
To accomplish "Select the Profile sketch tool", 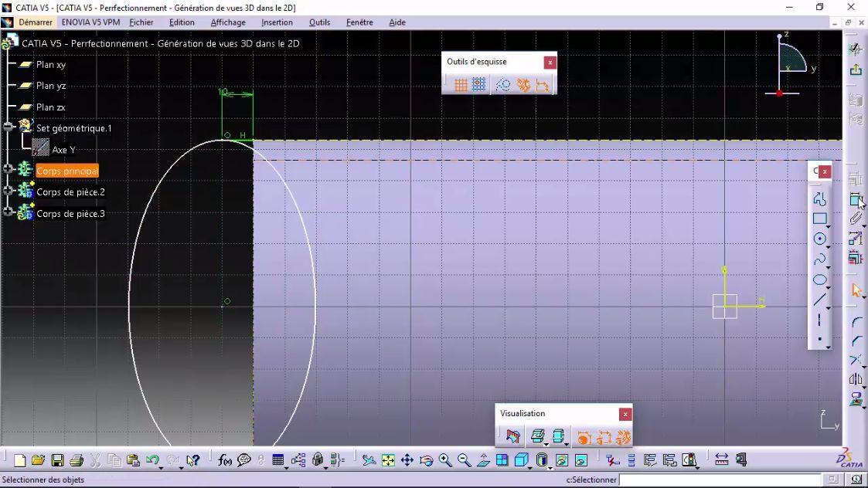I will [x=820, y=198].
